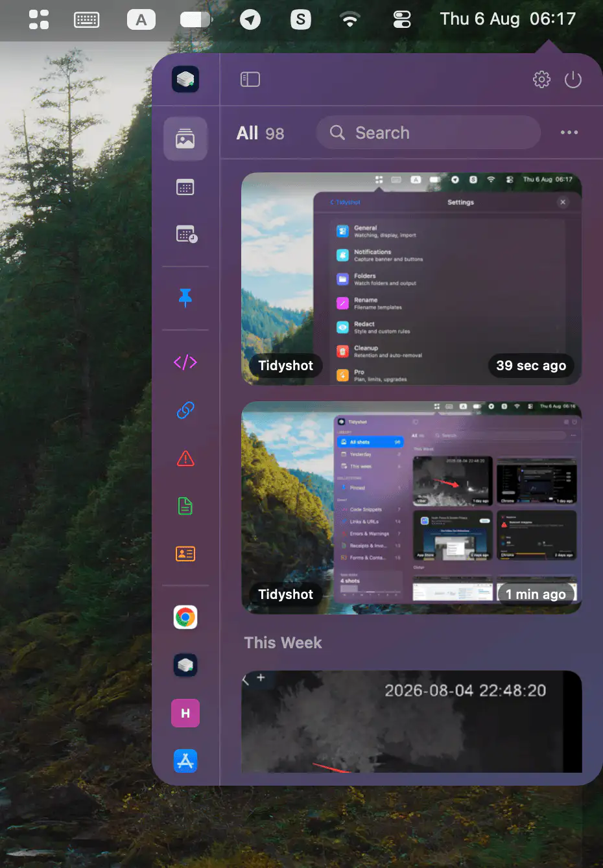Open the Yesterday calendar filter icon
Viewport: 603px width, 868px height.
point(185,188)
